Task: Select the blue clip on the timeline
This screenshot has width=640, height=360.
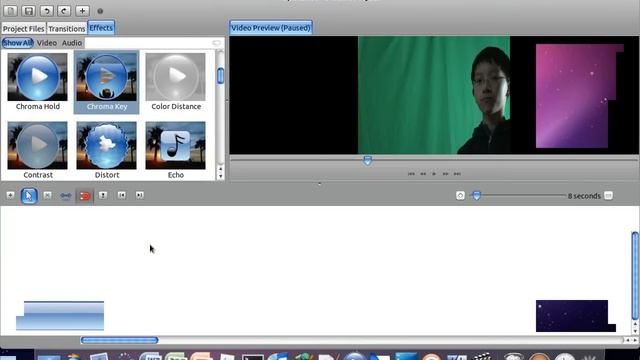Action: pos(60,316)
